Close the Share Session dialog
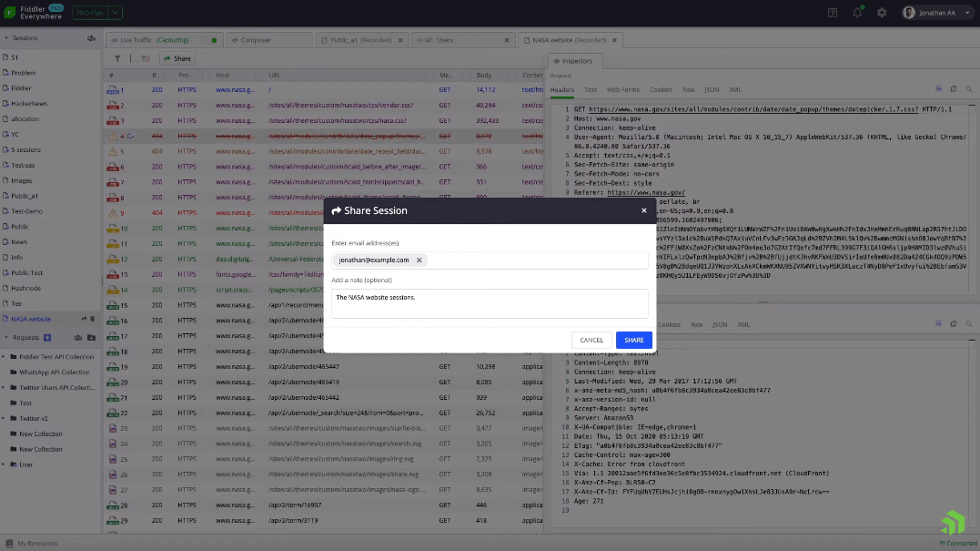This screenshot has width=980, height=551. [643, 210]
